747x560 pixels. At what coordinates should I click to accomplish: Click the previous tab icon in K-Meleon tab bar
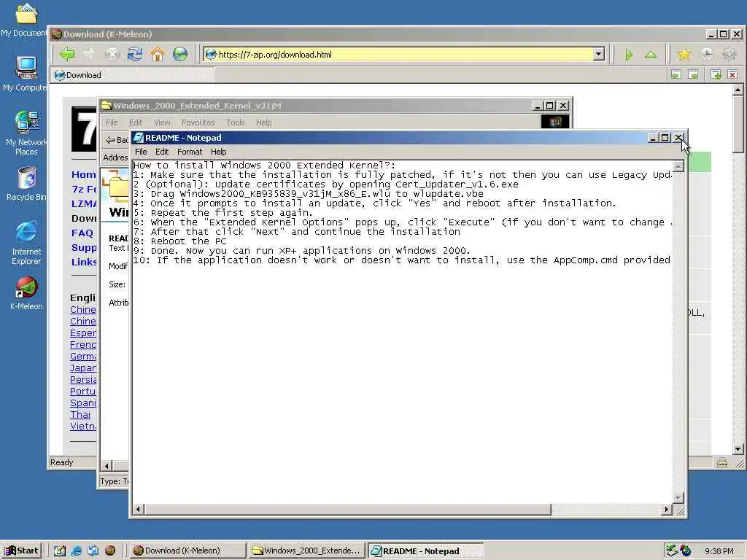click(x=676, y=74)
